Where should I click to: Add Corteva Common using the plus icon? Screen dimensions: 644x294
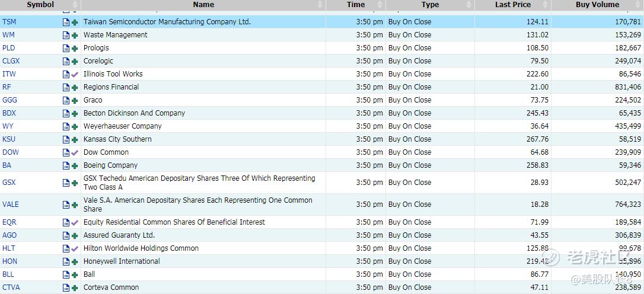pos(74,288)
